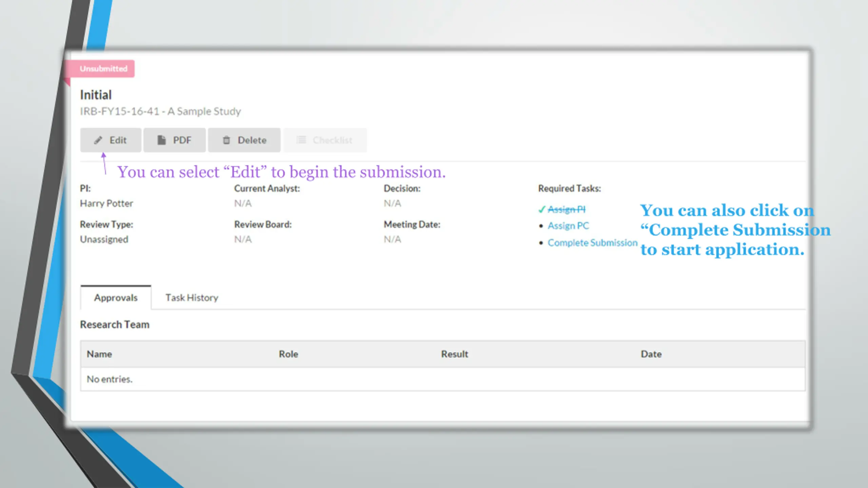This screenshot has width=868, height=488.
Task: Open the Assign PC task link
Action: 568,226
